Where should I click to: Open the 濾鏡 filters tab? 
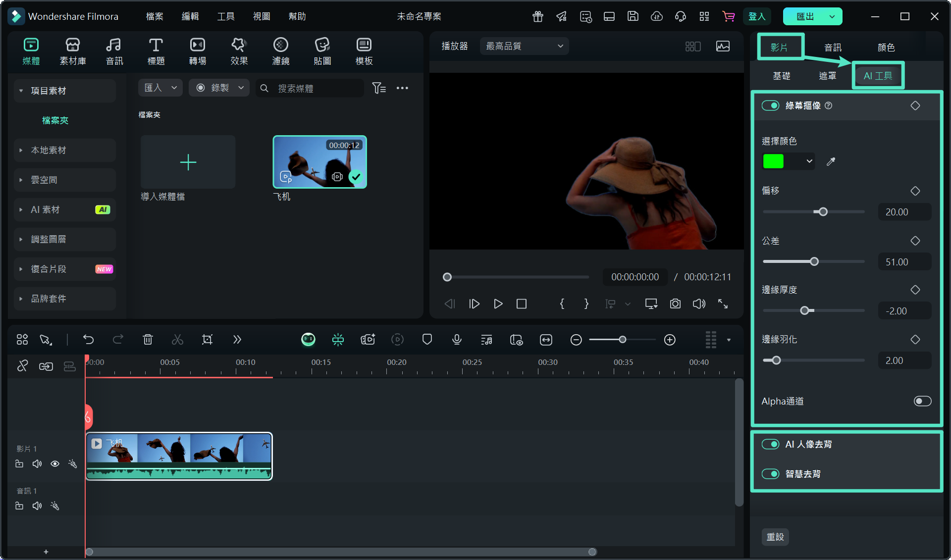[x=281, y=52]
